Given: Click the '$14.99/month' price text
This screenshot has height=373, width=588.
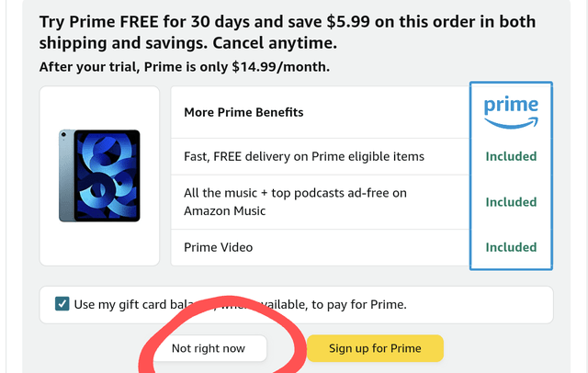Looking at the screenshot, I should 280,66.
